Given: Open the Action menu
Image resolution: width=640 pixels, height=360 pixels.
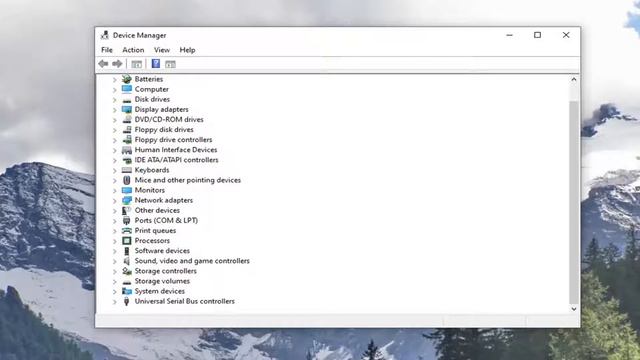Looking at the screenshot, I should point(133,50).
